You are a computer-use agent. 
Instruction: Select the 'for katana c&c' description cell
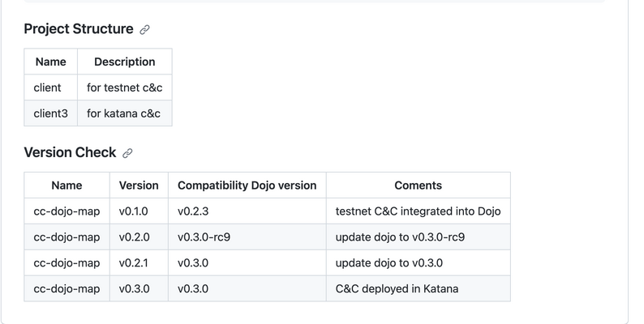click(x=124, y=113)
